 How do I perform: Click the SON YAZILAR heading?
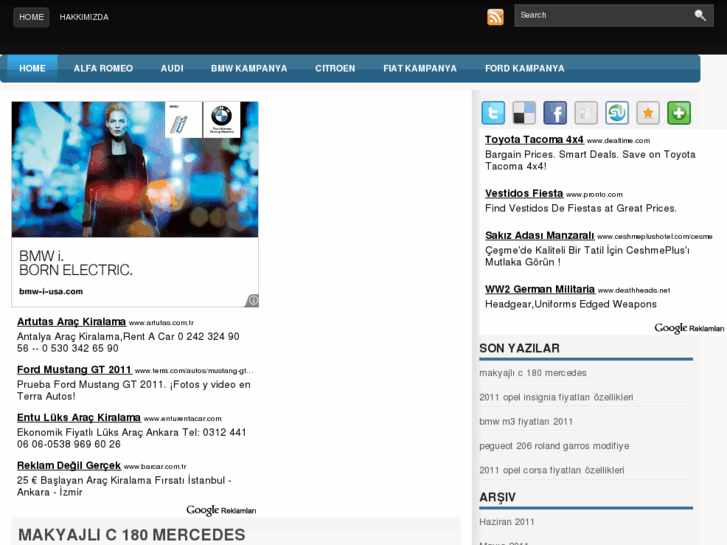pyautogui.click(x=519, y=348)
